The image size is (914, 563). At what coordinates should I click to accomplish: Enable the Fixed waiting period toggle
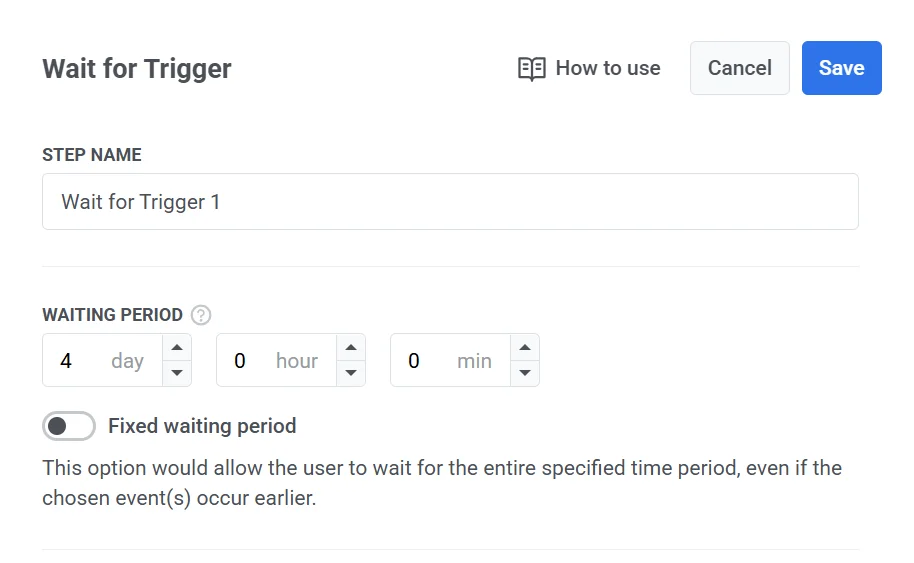(x=69, y=426)
